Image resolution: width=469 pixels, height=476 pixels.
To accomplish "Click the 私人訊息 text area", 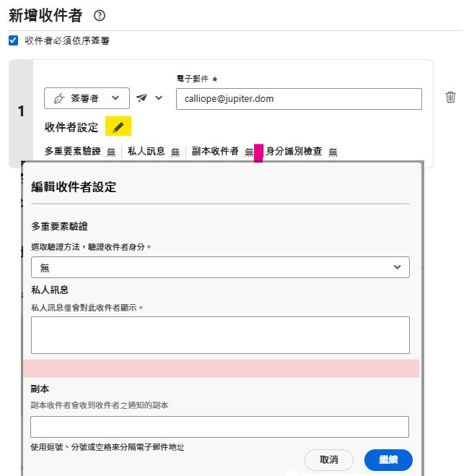I will 220,335.
